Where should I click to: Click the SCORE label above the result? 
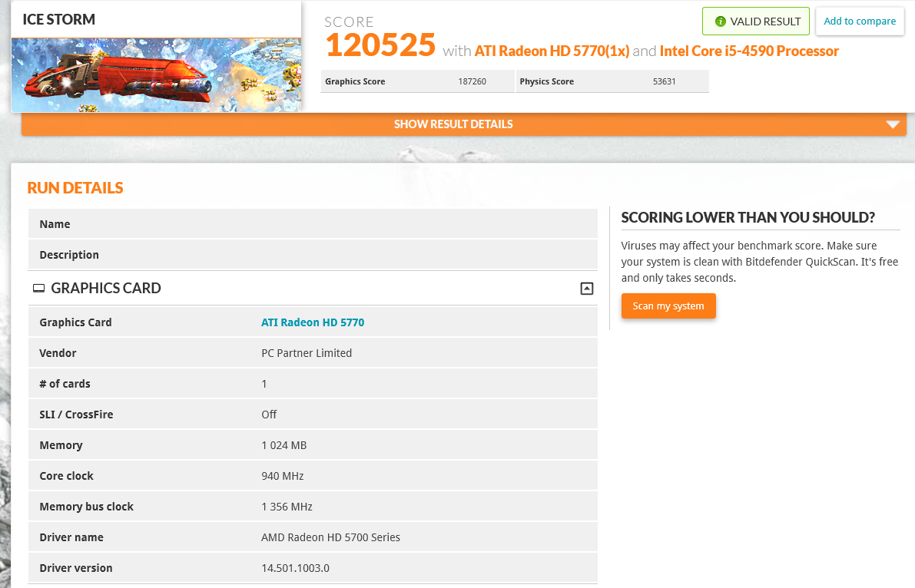click(349, 22)
